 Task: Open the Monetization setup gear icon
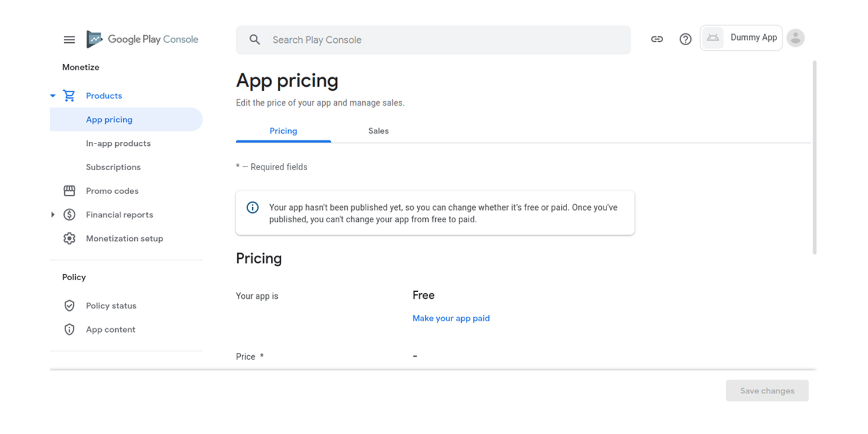69,238
